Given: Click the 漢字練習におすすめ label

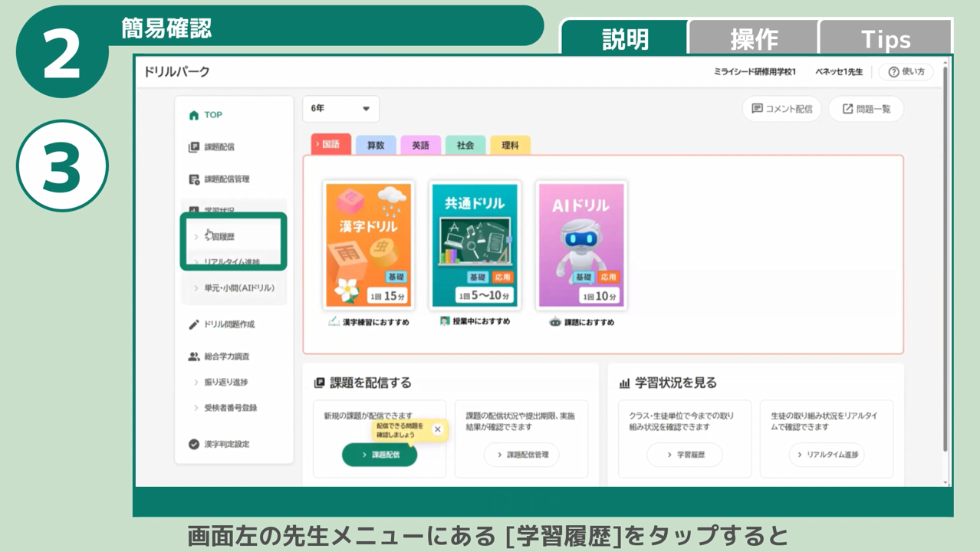Looking at the screenshot, I should [x=376, y=323].
